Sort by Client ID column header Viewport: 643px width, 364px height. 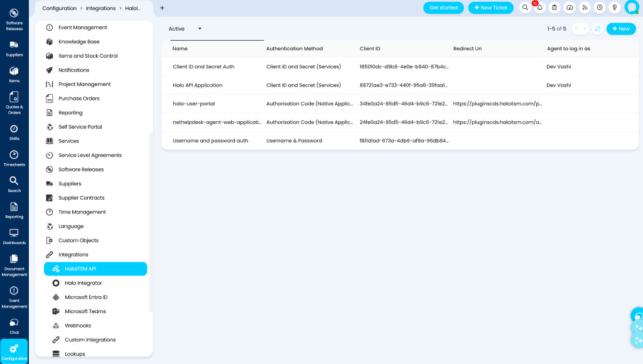coord(370,49)
